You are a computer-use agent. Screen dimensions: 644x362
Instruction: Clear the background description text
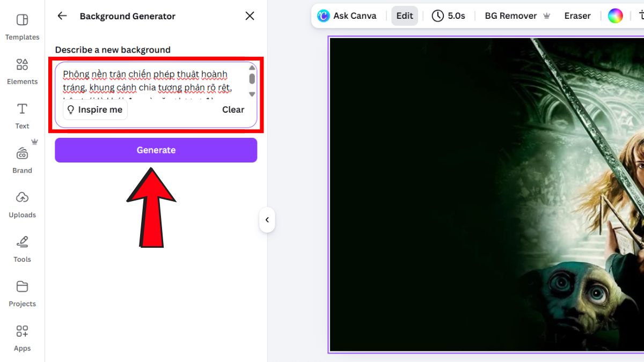233,110
